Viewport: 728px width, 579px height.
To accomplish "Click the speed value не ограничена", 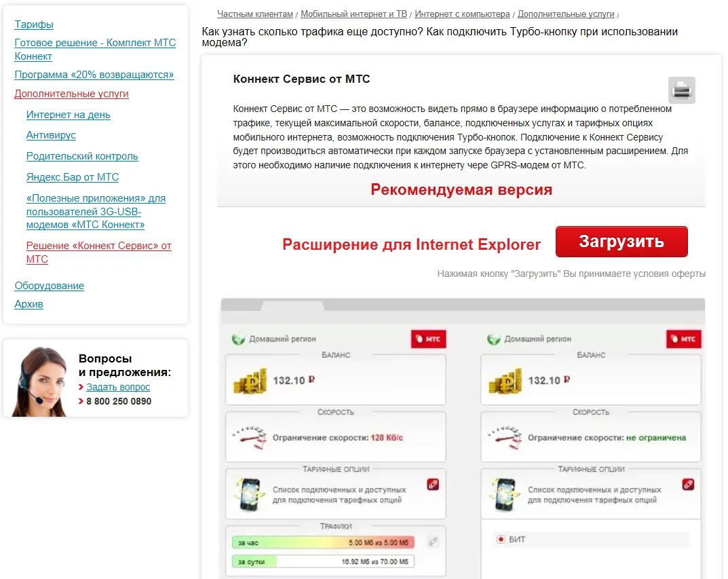I will coord(656,437).
